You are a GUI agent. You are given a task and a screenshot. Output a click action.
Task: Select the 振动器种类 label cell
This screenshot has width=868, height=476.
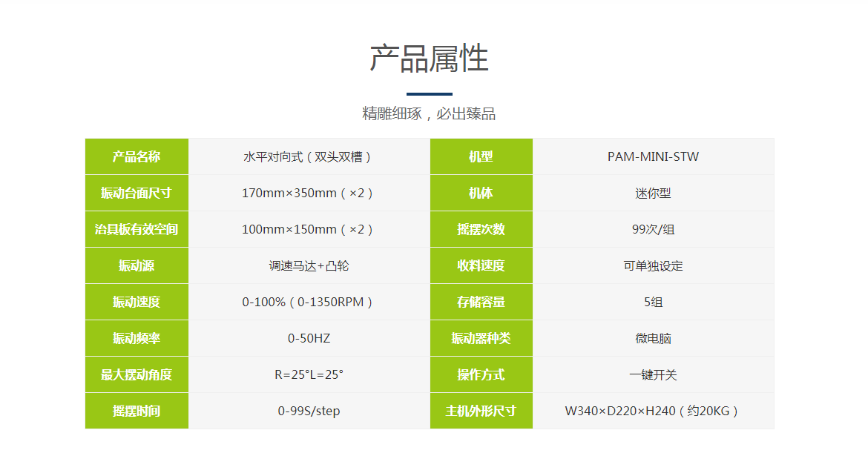(x=481, y=338)
